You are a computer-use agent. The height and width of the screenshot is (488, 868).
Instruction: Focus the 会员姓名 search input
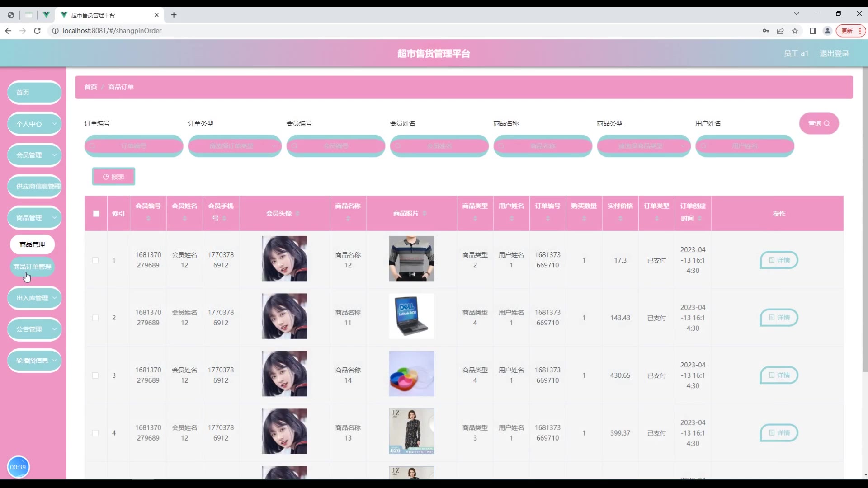tap(439, 146)
